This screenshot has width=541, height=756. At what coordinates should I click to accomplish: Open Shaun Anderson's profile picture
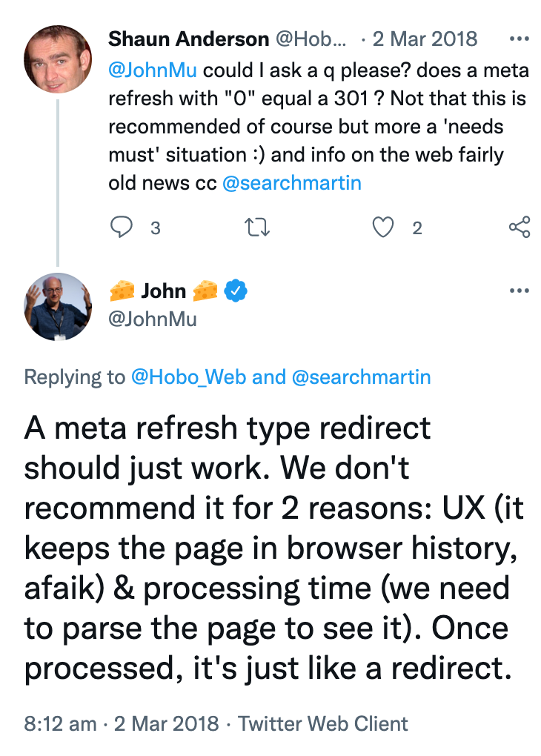point(59,60)
